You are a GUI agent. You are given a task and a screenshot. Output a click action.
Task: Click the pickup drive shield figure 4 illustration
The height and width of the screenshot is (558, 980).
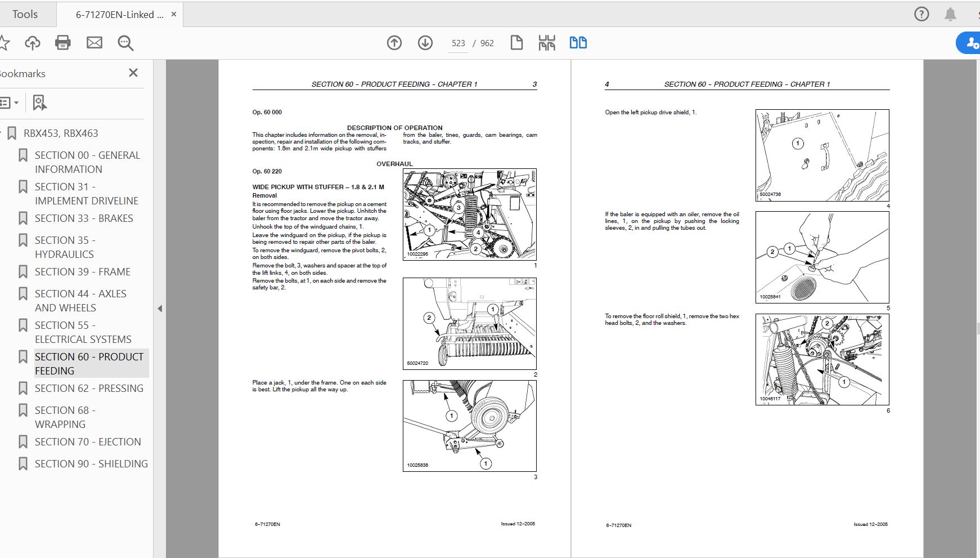[x=822, y=155]
